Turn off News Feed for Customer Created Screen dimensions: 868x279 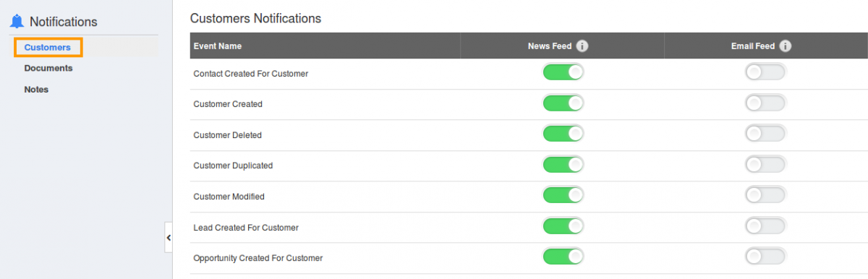tap(563, 103)
